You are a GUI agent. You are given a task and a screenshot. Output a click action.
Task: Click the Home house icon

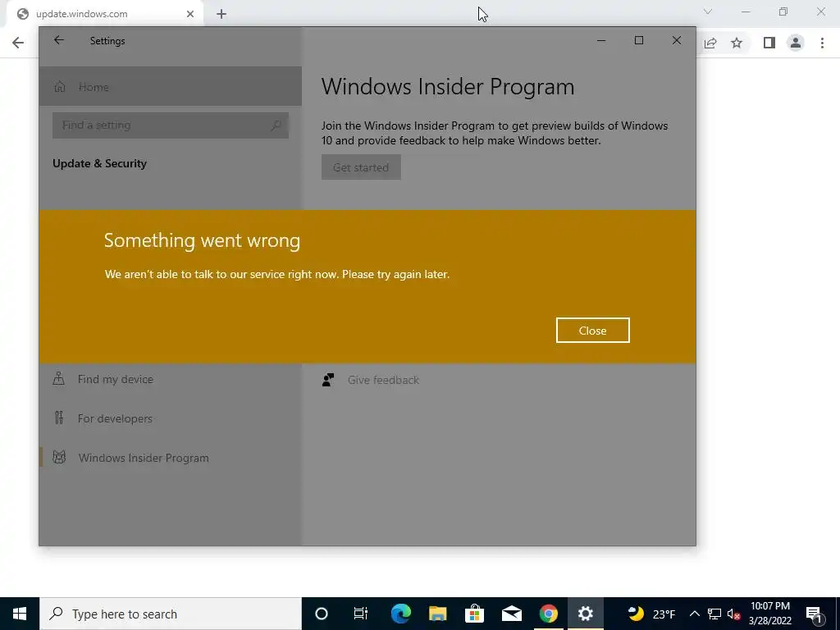pos(59,87)
